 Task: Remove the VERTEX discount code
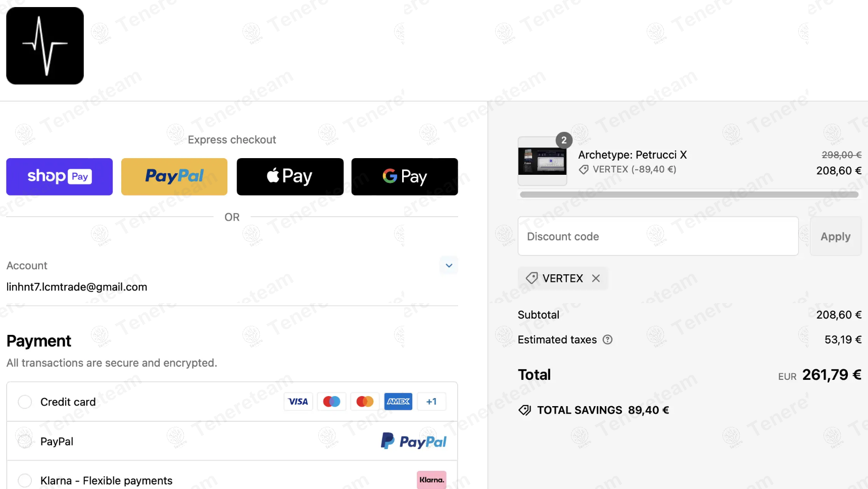point(596,278)
